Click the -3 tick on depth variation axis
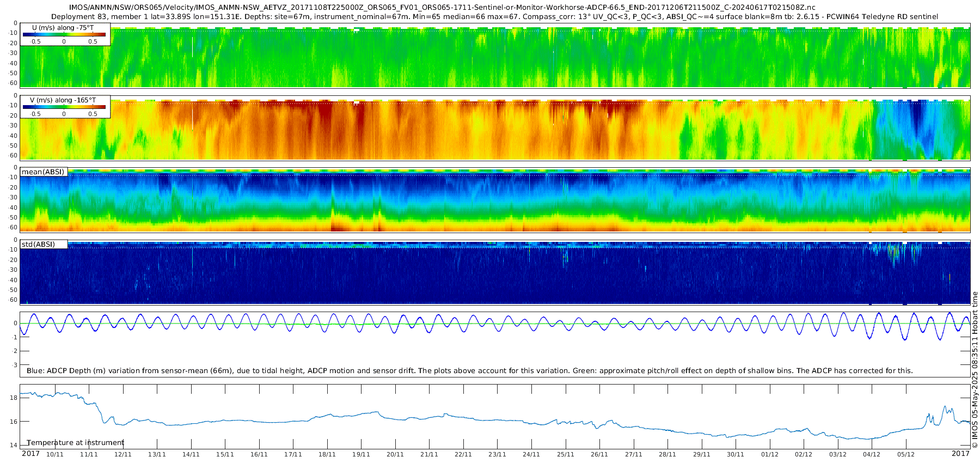Screen dimensions: 980x463 pyautogui.click(x=15, y=365)
